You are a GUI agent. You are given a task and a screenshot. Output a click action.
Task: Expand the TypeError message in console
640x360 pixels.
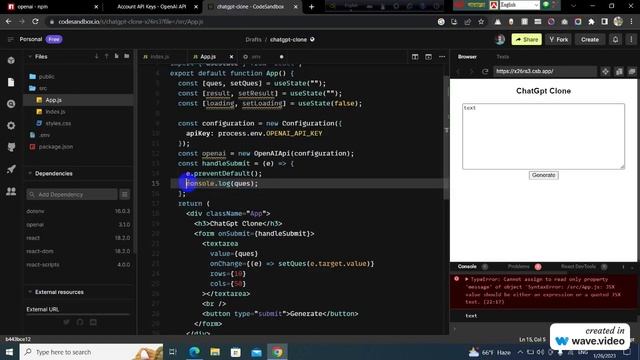click(467, 279)
